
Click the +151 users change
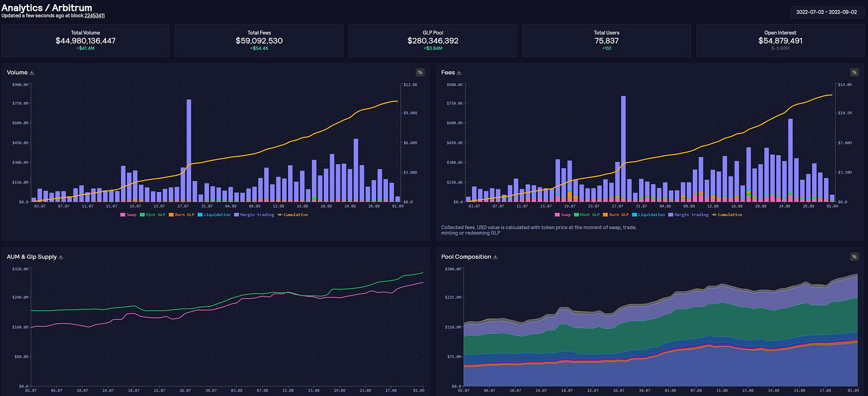[x=606, y=48]
